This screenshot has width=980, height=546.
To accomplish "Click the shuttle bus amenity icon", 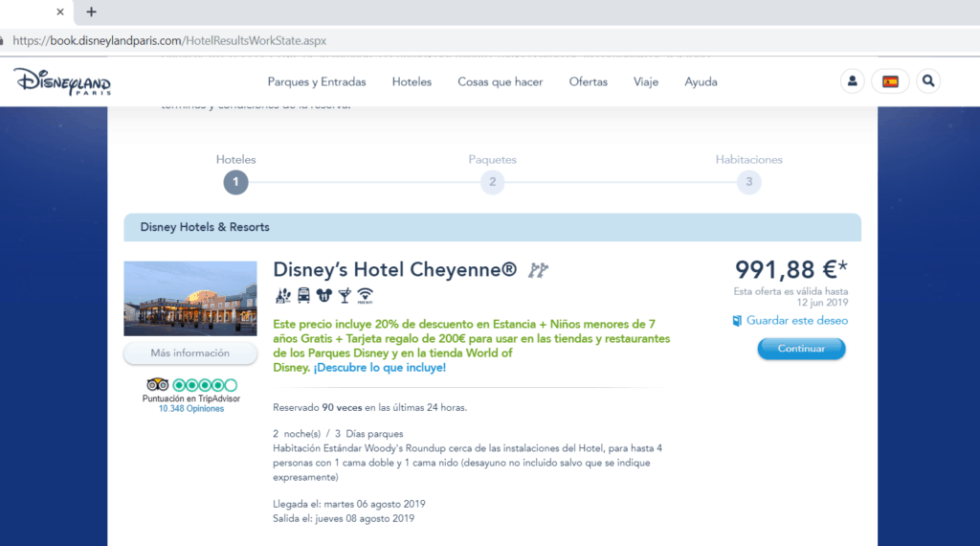I will [303, 296].
